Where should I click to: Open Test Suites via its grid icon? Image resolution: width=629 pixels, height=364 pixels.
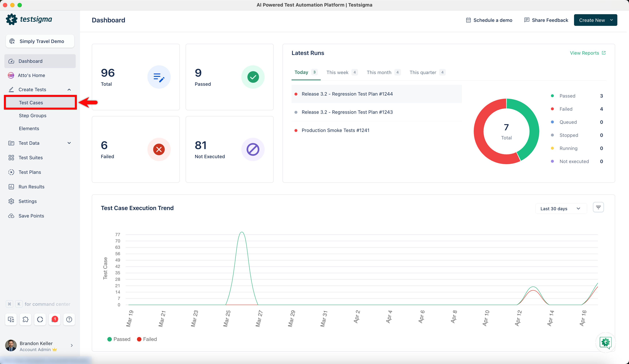pyautogui.click(x=11, y=158)
